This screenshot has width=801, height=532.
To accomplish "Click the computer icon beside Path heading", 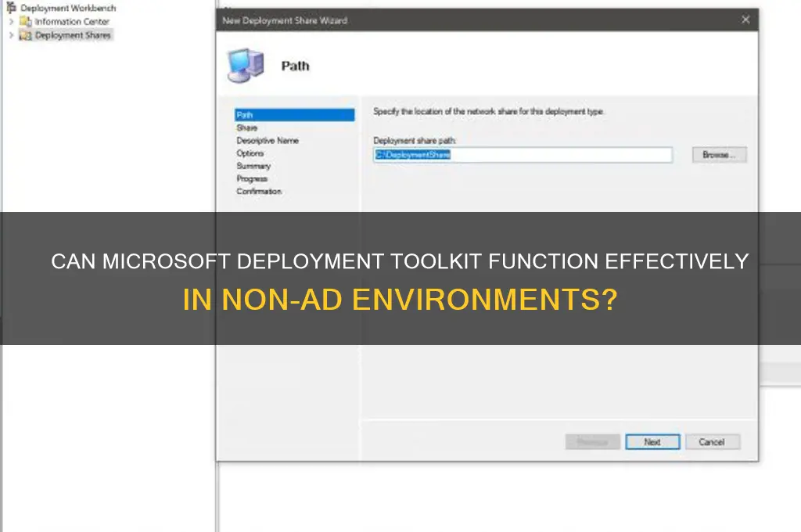I will pos(246,66).
